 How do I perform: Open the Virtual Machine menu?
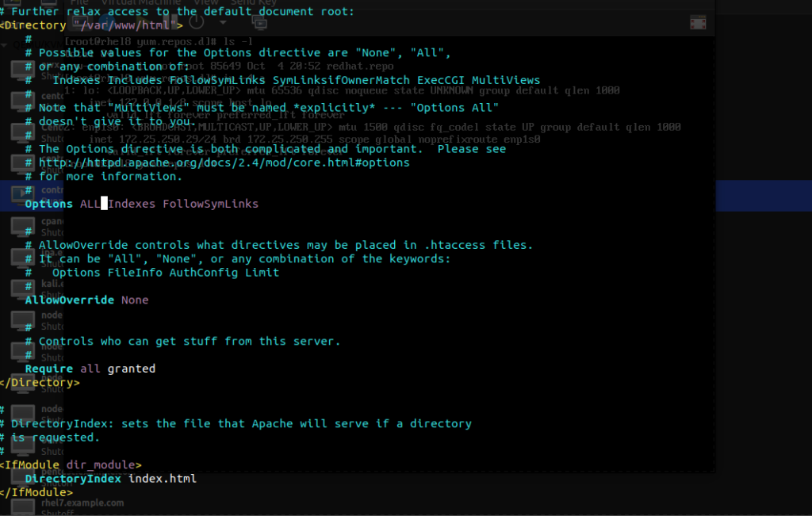click(x=140, y=2)
